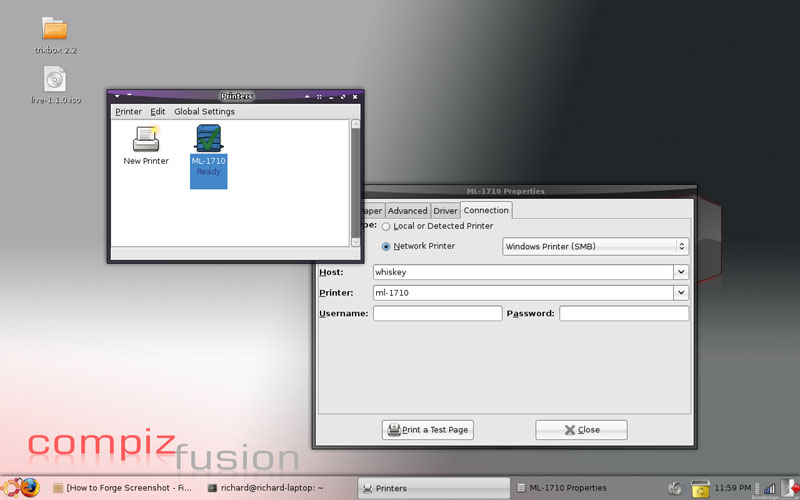Screen dimensions: 800x500
Task: Switch to richard@richard-laptop terminal taskbar item
Action: (x=266, y=488)
